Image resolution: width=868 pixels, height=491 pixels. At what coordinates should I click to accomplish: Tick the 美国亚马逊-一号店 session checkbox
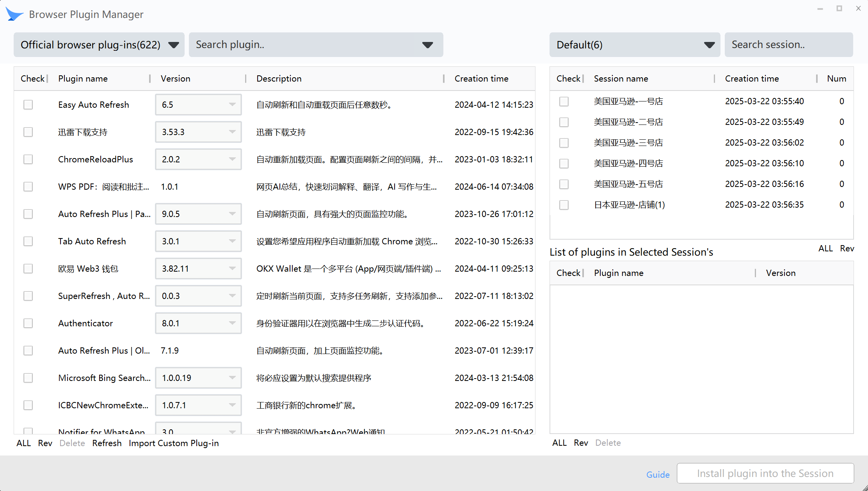(564, 101)
